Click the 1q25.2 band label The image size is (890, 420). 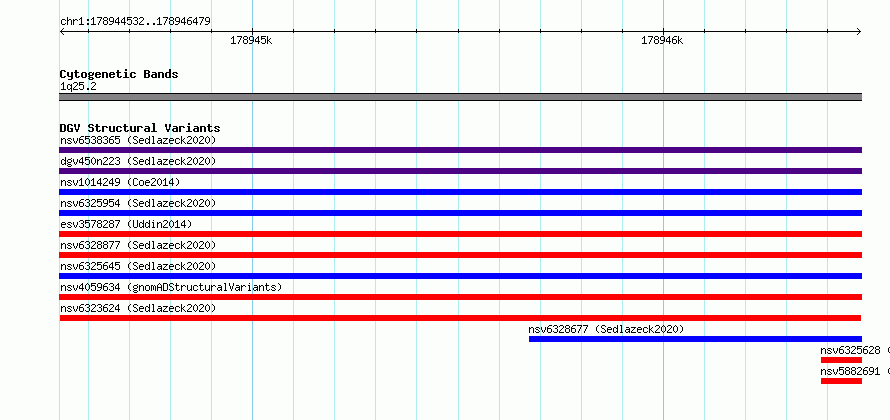point(78,86)
